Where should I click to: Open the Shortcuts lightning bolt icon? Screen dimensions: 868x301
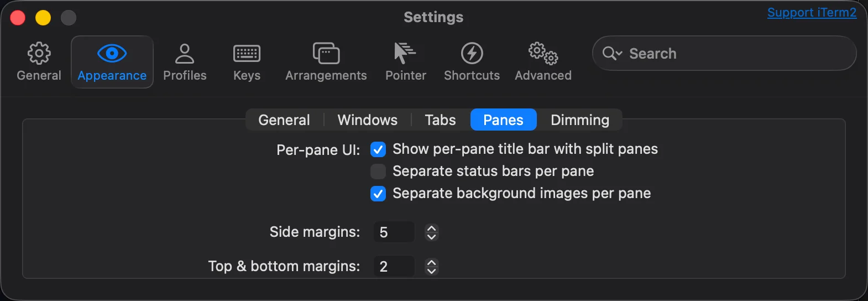click(x=472, y=54)
